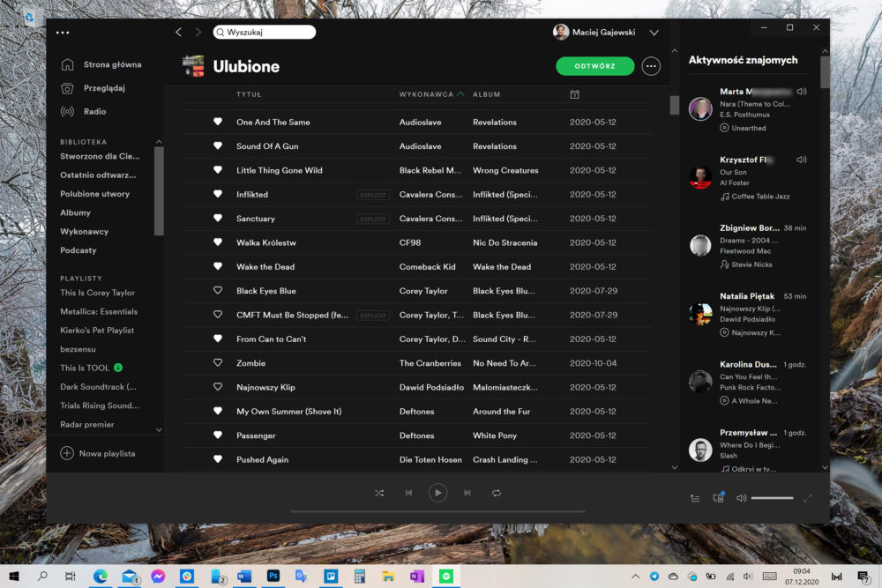The height and width of the screenshot is (588, 882).
Task: Click the Radio icon in sidebar
Action: pos(67,111)
